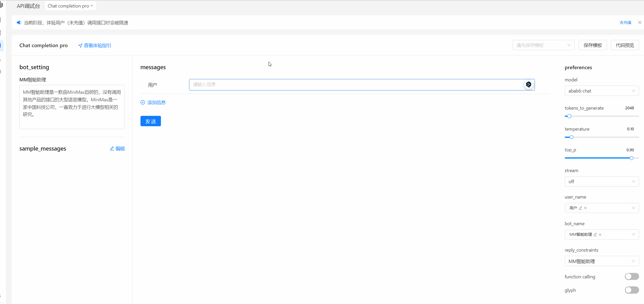Focus the 请输入信息 message input field

362,84
